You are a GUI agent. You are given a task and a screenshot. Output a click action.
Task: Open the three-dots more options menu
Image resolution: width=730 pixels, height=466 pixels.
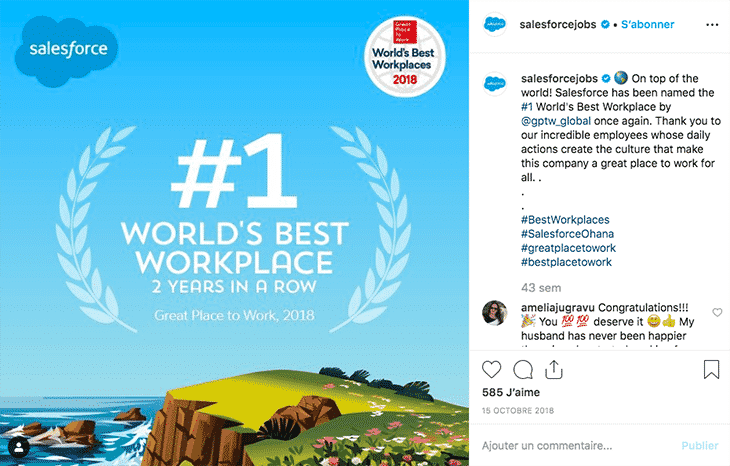click(712, 25)
